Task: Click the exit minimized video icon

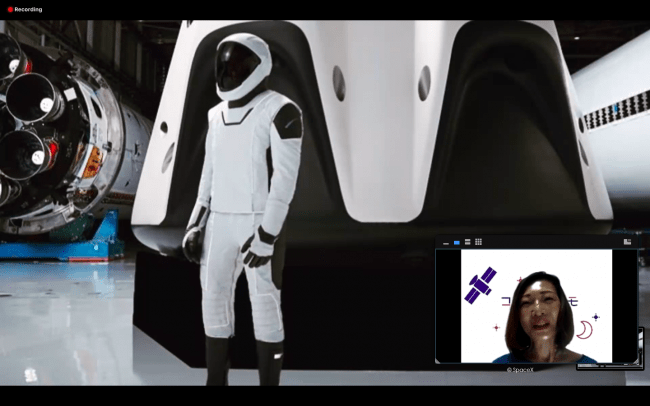Action: [x=627, y=242]
